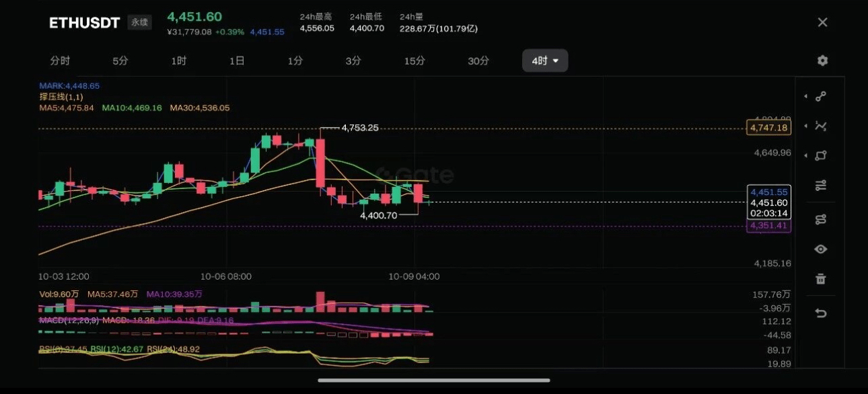
Task: Click the 4,747.18 orange price line label
Action: coord(768,128)
